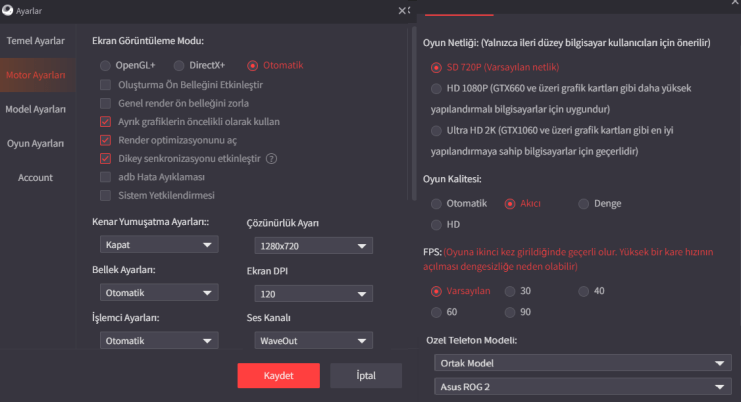This screenshot has height=402, width=741.
Task: Expand the 1280x720 resolution dropdown
Action: click(x=313, y=246)
